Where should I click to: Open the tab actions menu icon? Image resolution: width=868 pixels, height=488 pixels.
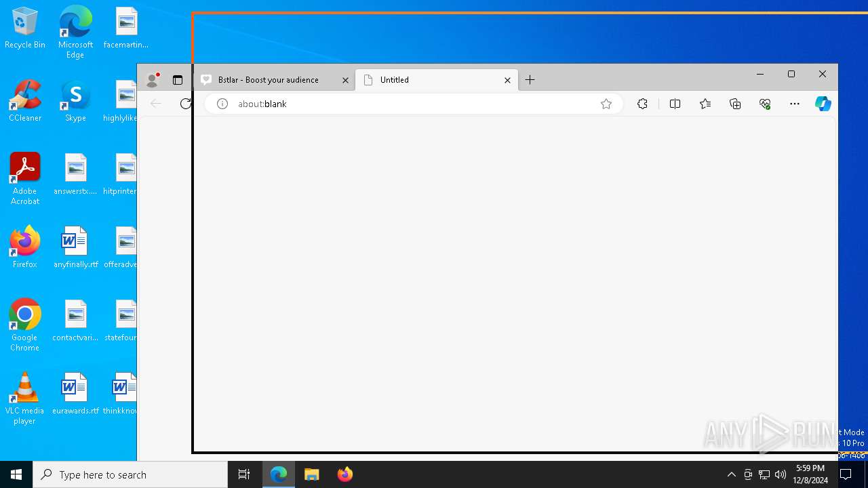(x=178, y=80)
